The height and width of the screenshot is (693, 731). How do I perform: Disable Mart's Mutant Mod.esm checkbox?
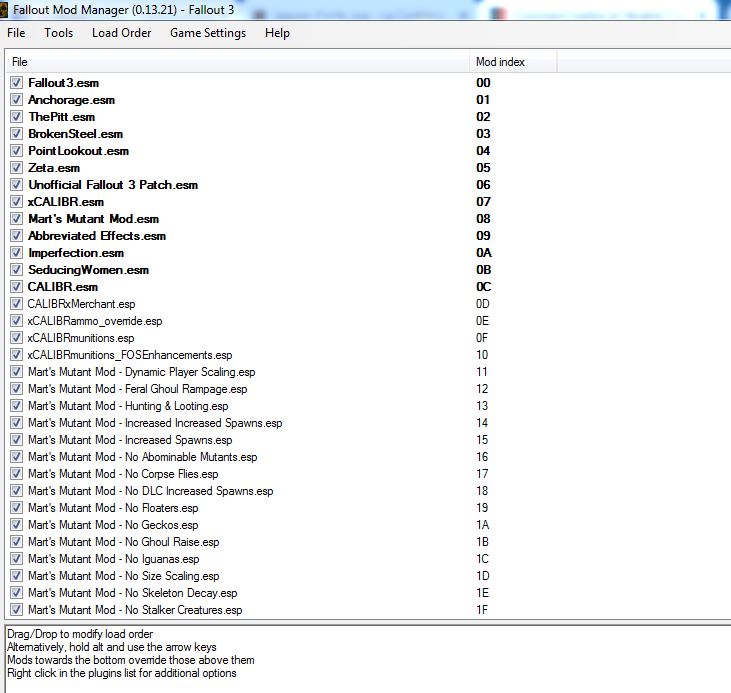point(16,219)
